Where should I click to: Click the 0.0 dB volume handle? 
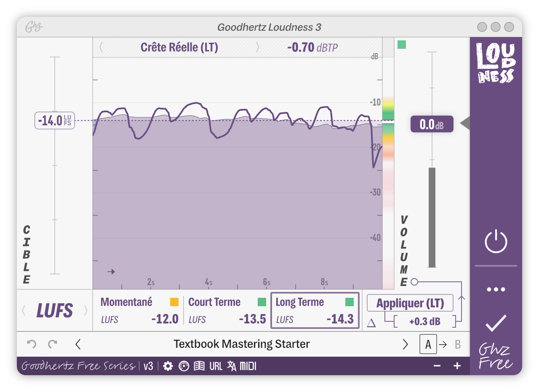[x=432, y=124]
